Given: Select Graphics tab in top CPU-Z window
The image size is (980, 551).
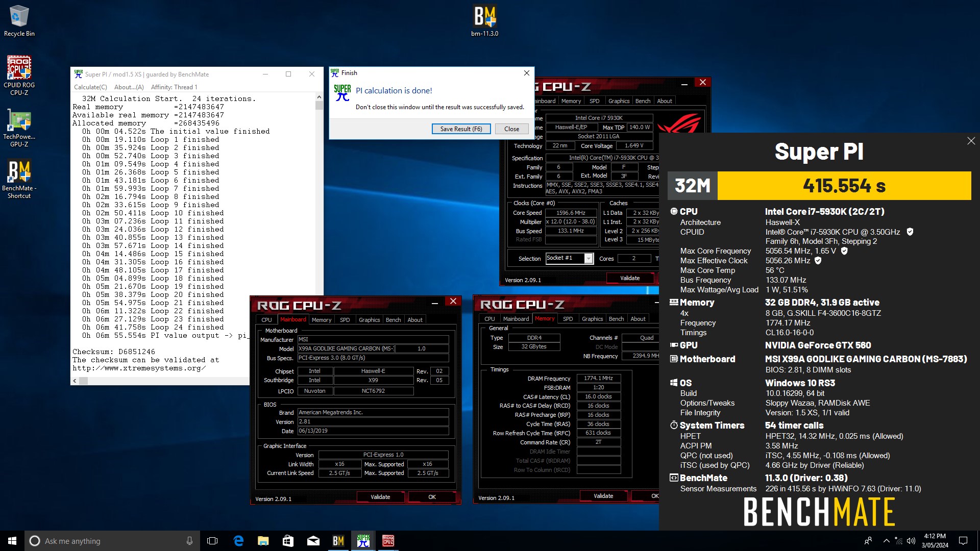Looking at the screenshot, I should 619,101.
